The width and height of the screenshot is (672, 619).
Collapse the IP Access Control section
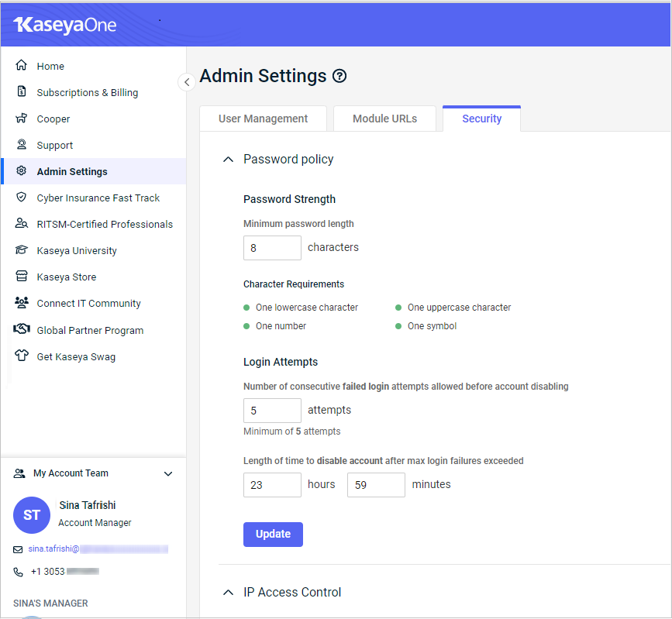click(x=229, y=593)
